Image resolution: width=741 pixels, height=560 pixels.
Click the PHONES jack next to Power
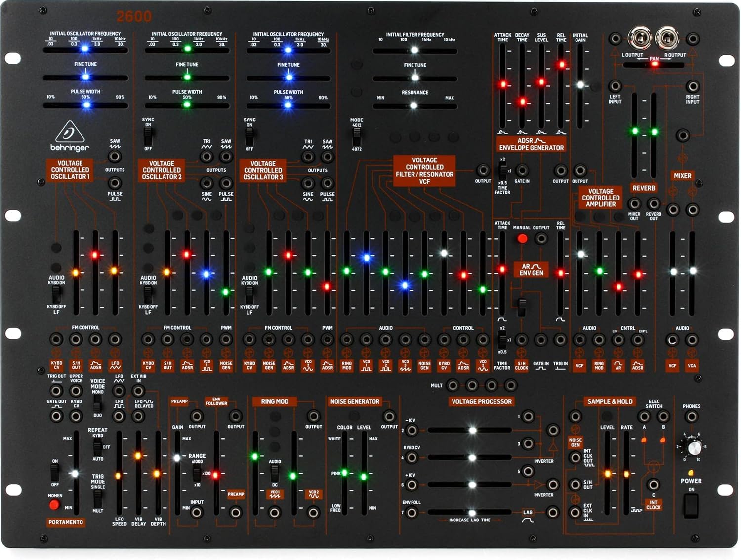[x=692, y=416]
